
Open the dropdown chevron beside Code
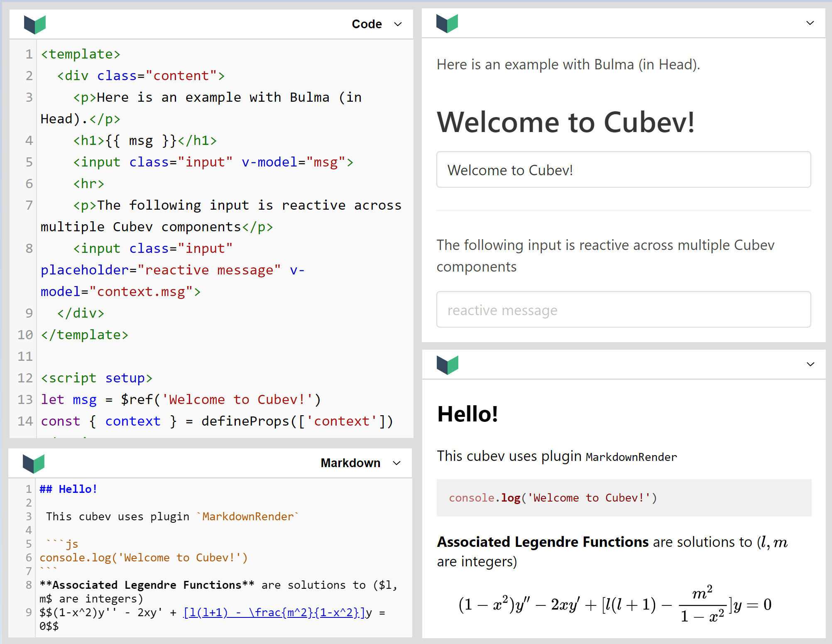tap(398, 24)
